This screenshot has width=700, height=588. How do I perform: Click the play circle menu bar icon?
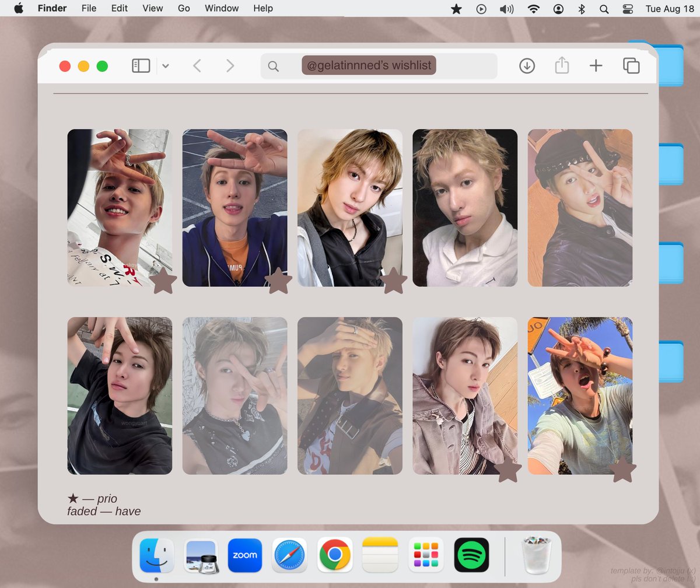click(481, 9)
